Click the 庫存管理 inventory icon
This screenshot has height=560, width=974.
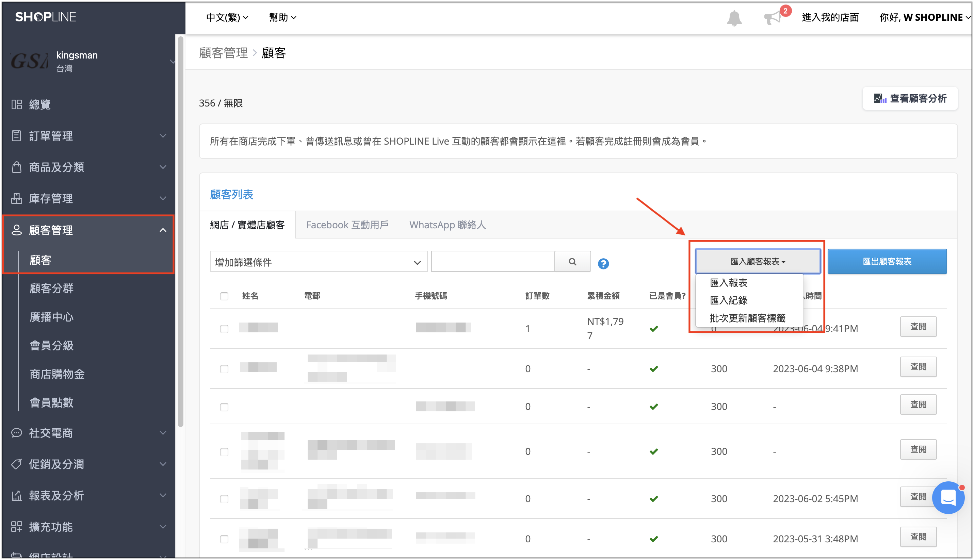click(17, 199)
